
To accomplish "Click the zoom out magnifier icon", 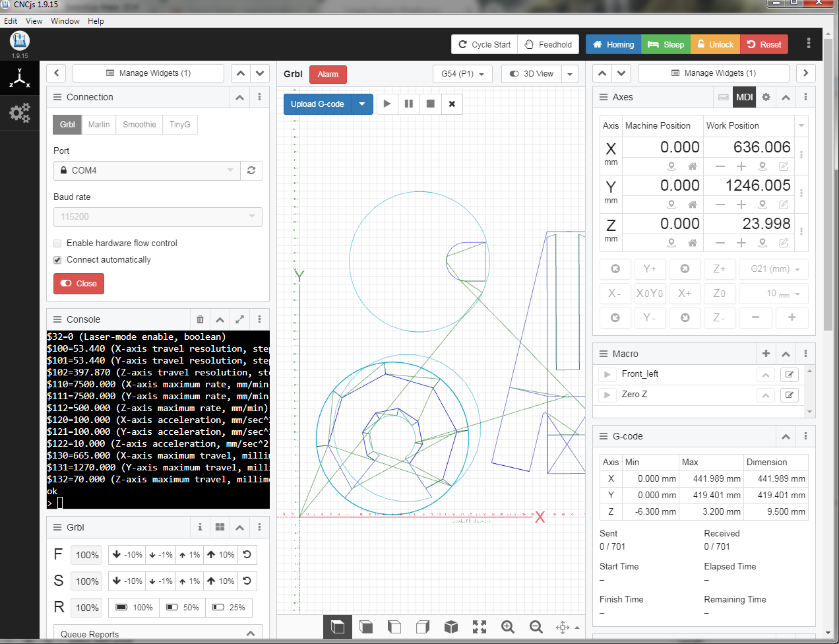I will click(x=536, y=627).
